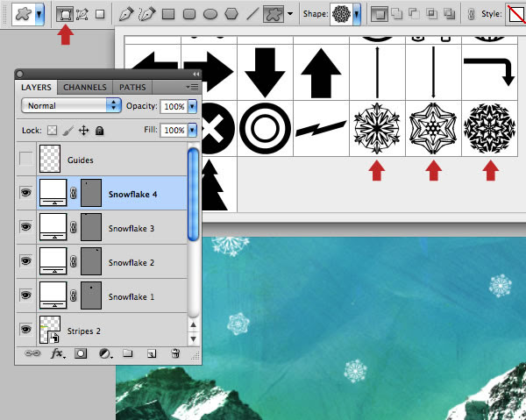Open the tool preset picker dropdown

(39, 14)
